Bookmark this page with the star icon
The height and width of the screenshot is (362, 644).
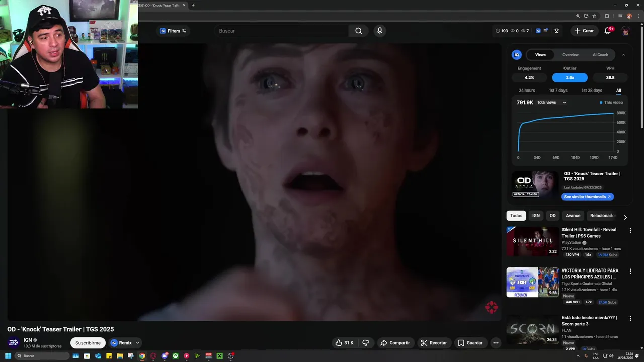(594, 16)
